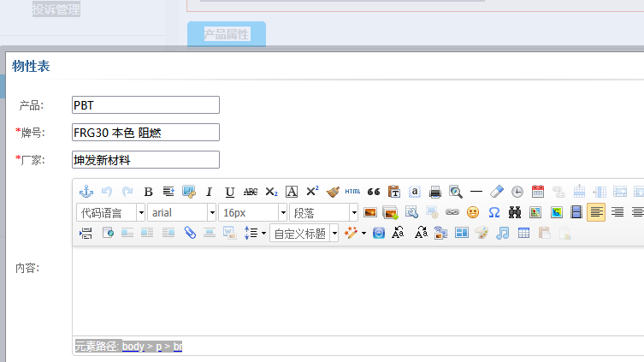Toggle underline text formatting
The image size is (644, 362).
pos(229,192)
